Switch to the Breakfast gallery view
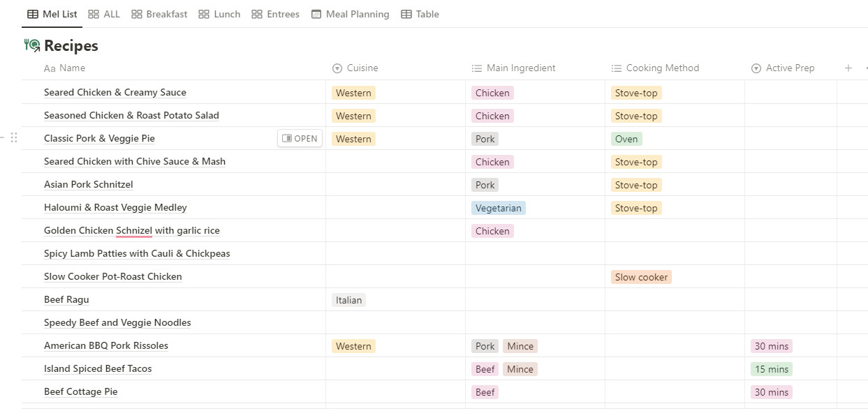This screenshot has height=420, width=868. [159, 14]
